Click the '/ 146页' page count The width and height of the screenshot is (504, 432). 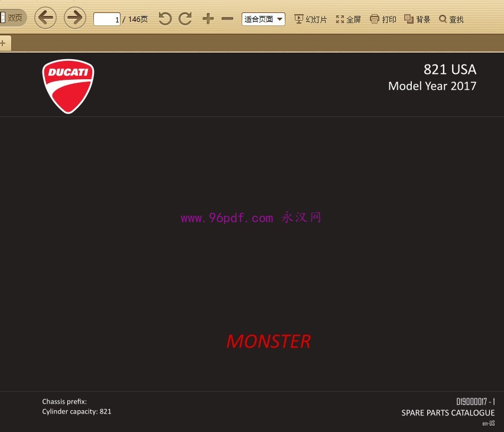tap(135, 20)
